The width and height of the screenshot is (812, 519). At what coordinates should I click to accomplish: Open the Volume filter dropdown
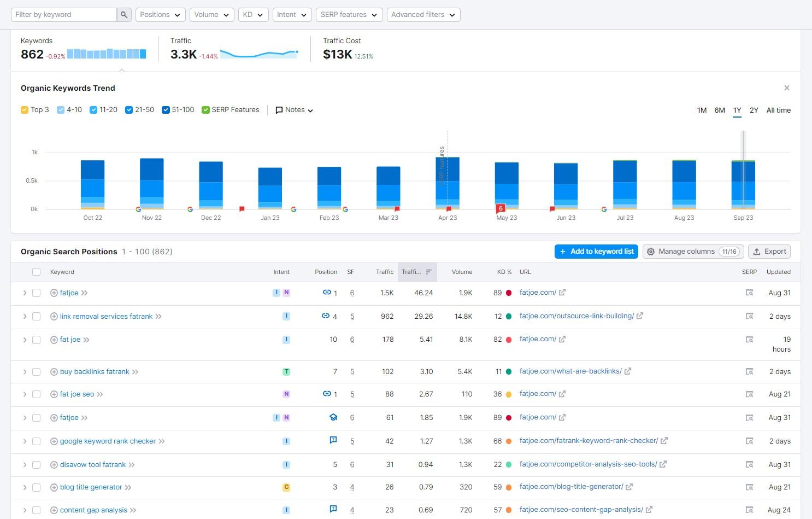(x=212, y=15)
